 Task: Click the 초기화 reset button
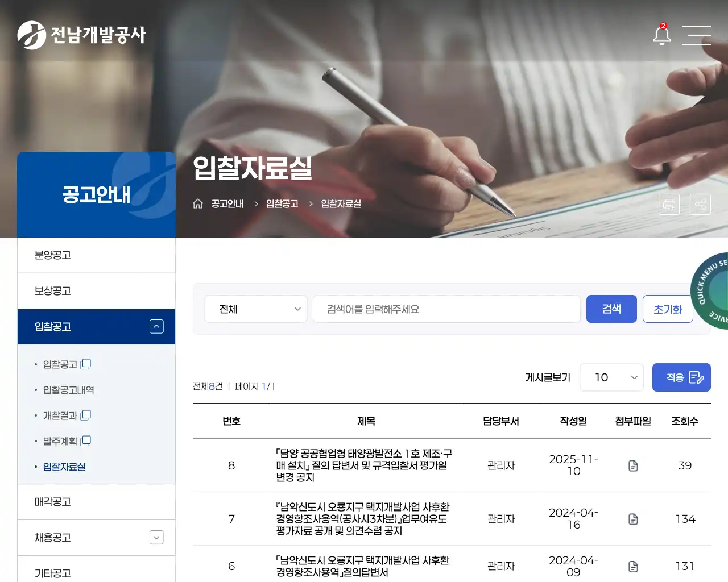coord(668,309)
